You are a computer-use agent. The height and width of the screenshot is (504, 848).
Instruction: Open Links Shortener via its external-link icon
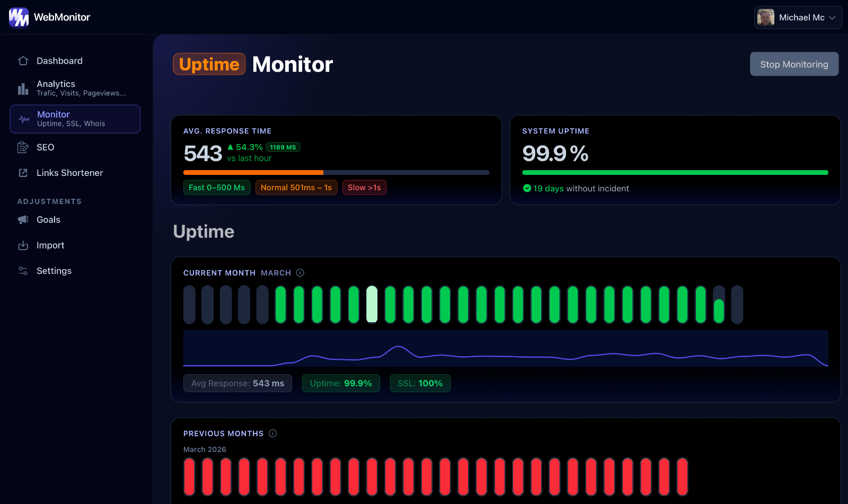(23, 172)
